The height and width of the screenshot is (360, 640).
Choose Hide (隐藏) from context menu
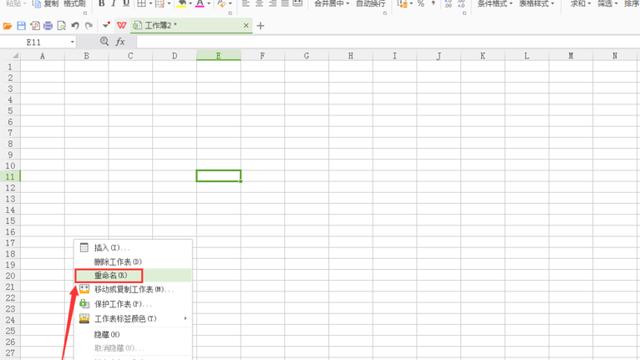coord(133,334)
